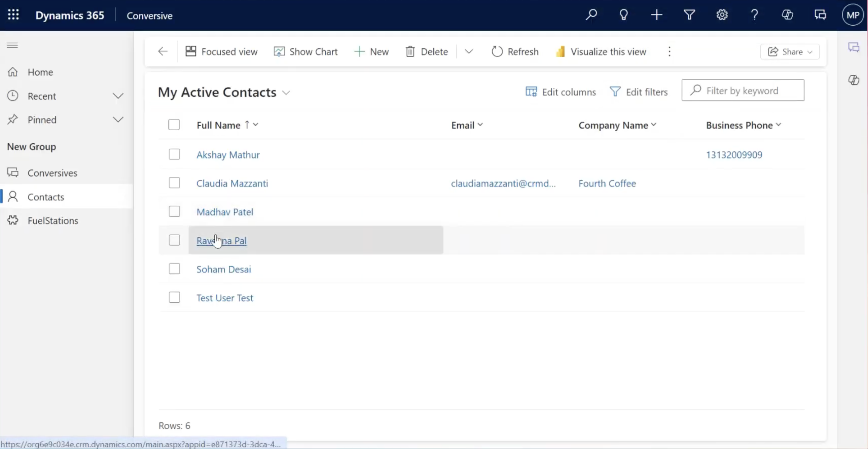Image resolution: width=868 pixels, height=449 pixels.
Task: Open the Ravina Pal contact link
Action: click(221, 241)
